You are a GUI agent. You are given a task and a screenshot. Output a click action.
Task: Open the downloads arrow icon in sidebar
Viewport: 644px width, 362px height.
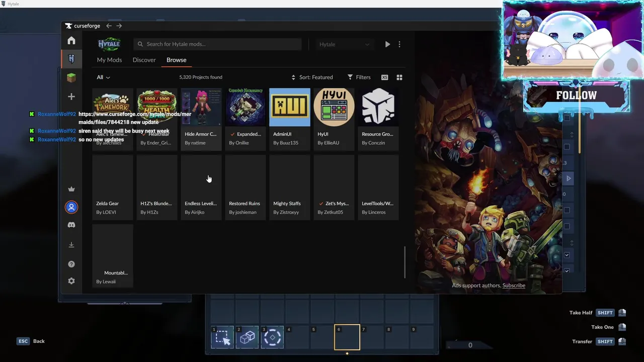click(71, 245)
